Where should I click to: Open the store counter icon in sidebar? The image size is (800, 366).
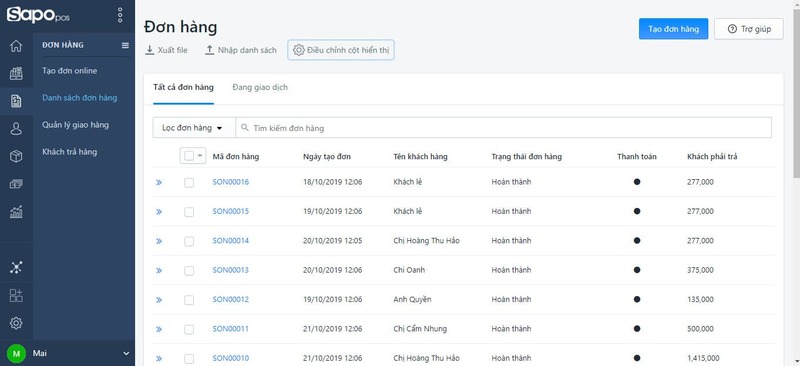click(x=16, y=74)
